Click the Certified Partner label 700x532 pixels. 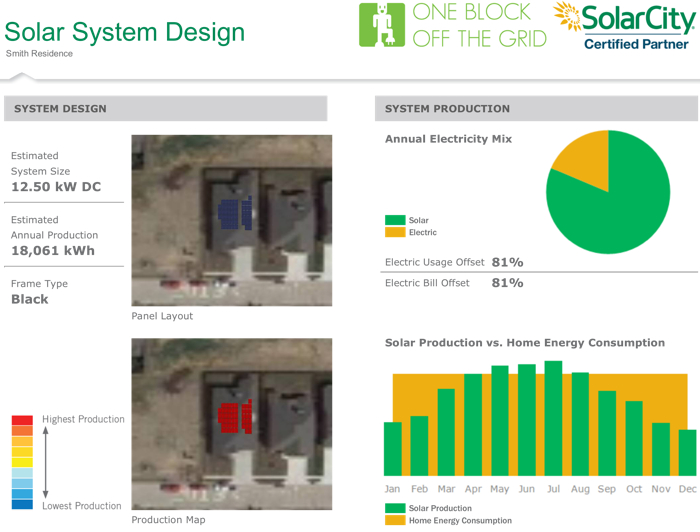pyautogui.click(x=636, y=44)
